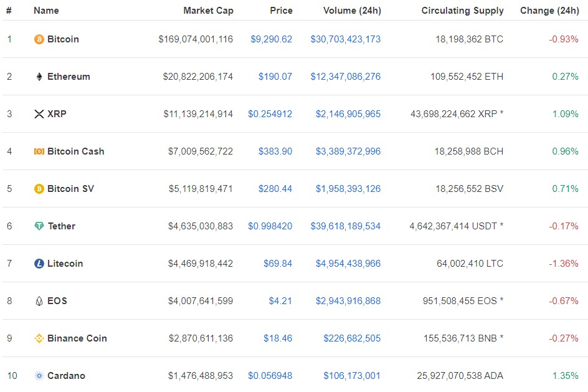This screenshot has height=392, width=588.
Task: Click Bitcoin price $9,290.62
Action: (271, 39)
